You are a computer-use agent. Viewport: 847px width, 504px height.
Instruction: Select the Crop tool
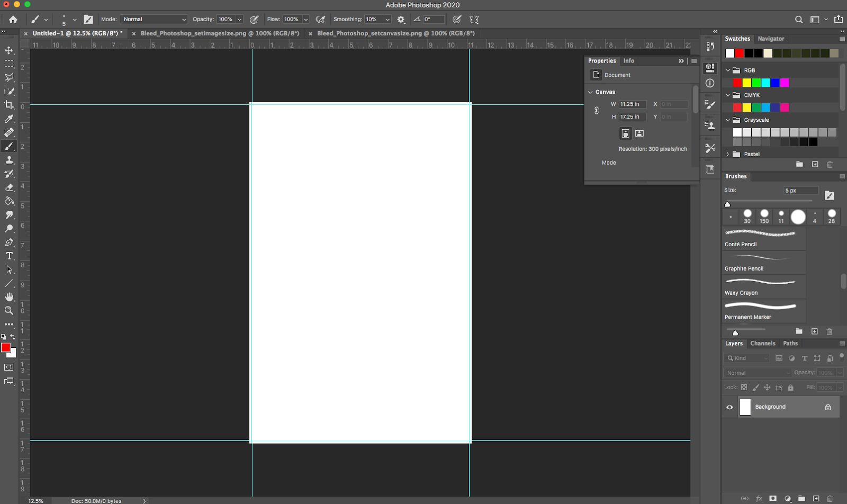point(8,105)
